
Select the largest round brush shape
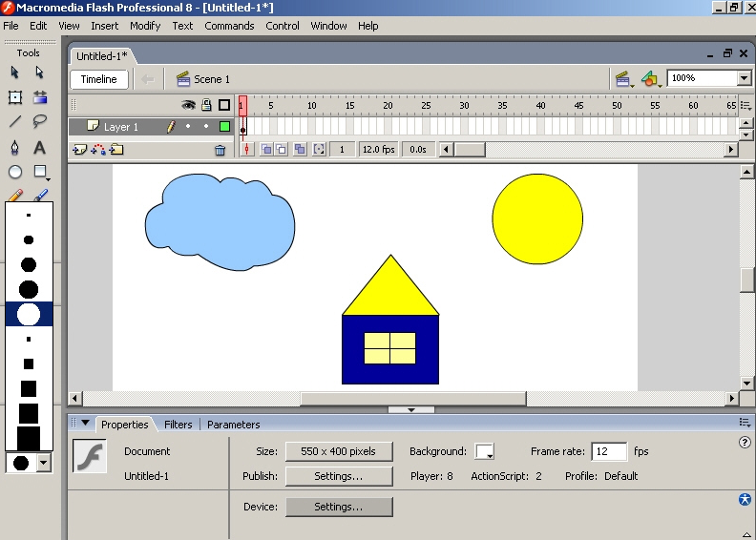29,314
